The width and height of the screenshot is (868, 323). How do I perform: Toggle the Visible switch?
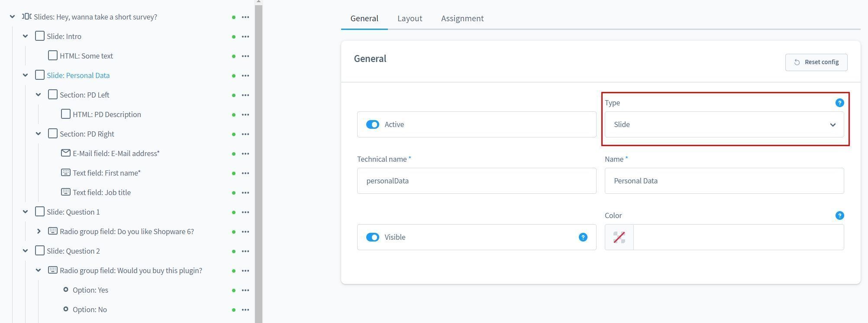point(372,237)
